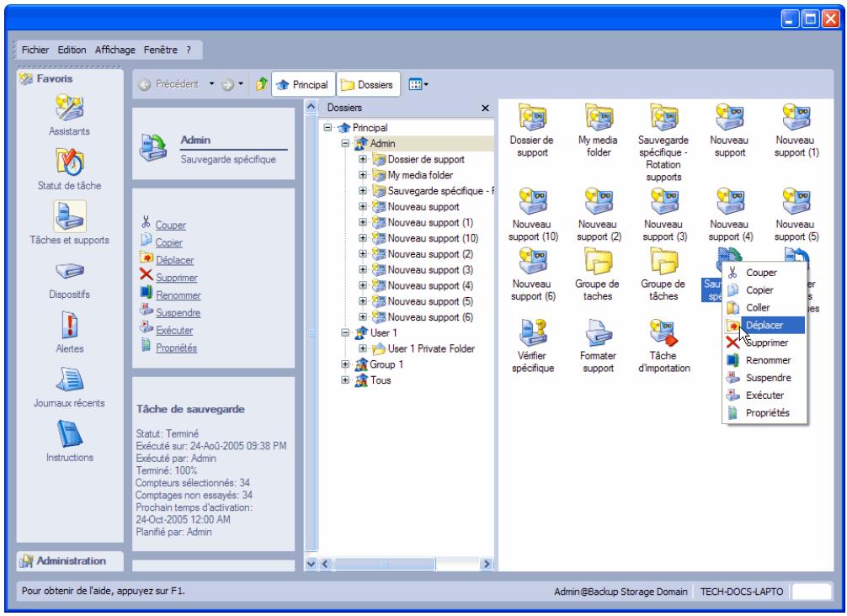Choose Propriétés in context menu

click(764, 412)
